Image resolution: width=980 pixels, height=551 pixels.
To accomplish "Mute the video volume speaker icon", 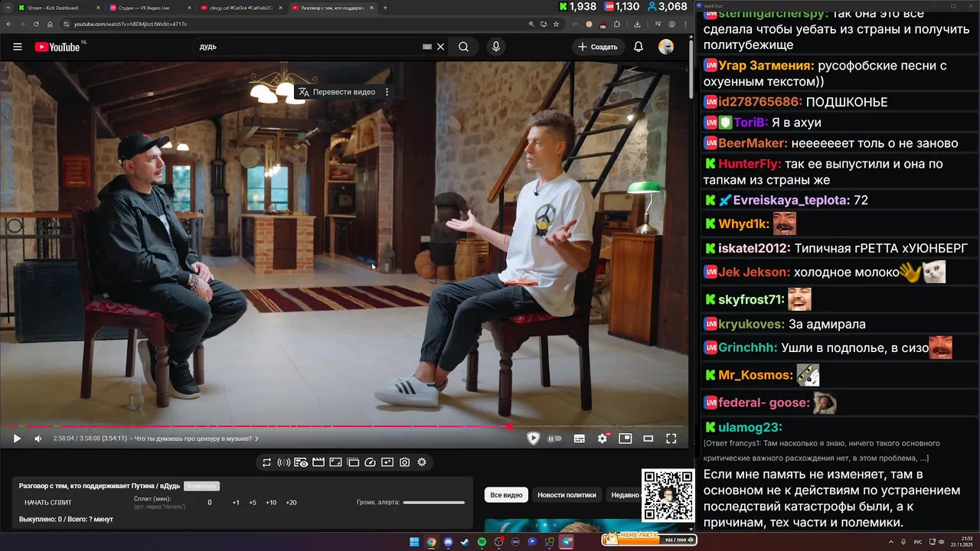I will 38,439.
